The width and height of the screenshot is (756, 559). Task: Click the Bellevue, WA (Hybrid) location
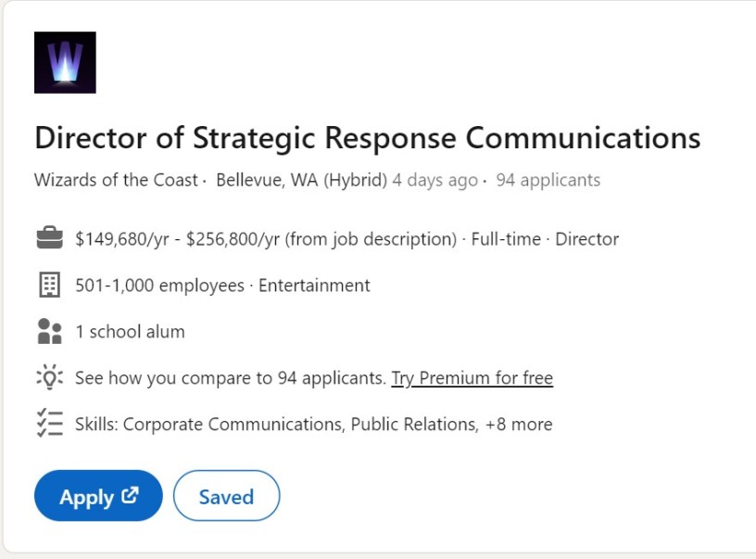(x=301, y=180)
